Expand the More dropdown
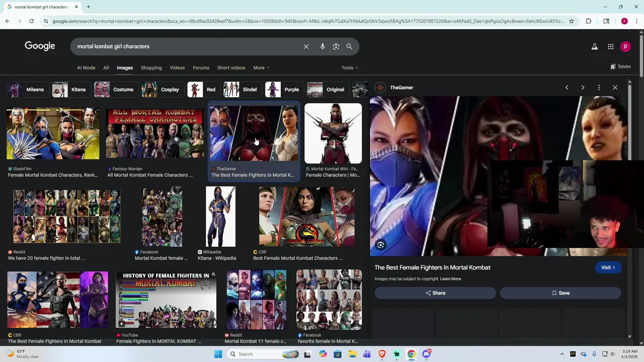This screenshot has height=362, width=644. click(261, 68)
